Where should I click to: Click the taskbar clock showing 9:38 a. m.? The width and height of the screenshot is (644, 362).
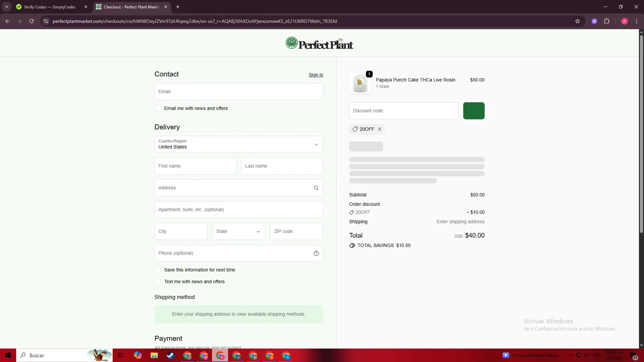[614, 355]
